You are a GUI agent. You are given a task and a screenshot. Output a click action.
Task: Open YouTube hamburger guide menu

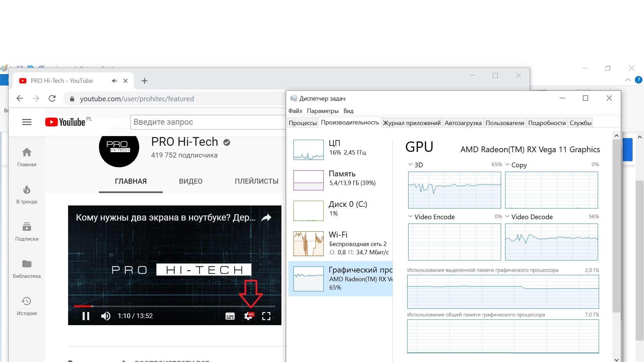tap(27, 122)
